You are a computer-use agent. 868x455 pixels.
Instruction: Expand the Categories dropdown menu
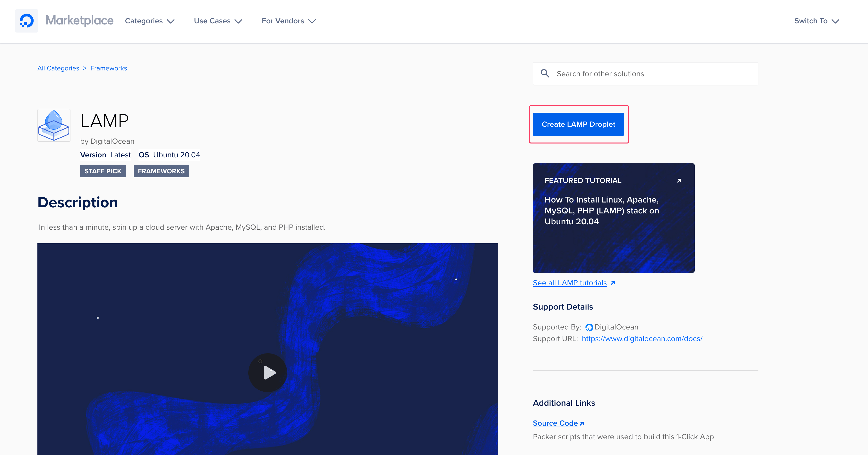point(150,21)
